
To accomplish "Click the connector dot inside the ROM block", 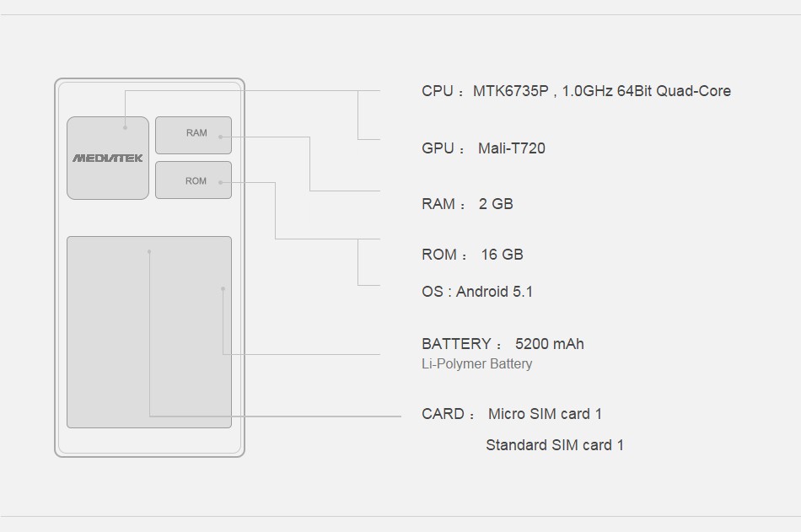I will point(219,182).
